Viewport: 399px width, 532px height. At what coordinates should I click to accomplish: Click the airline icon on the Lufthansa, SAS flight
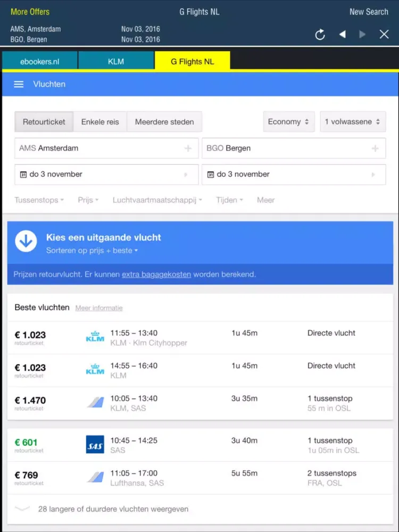pos(95,477)
